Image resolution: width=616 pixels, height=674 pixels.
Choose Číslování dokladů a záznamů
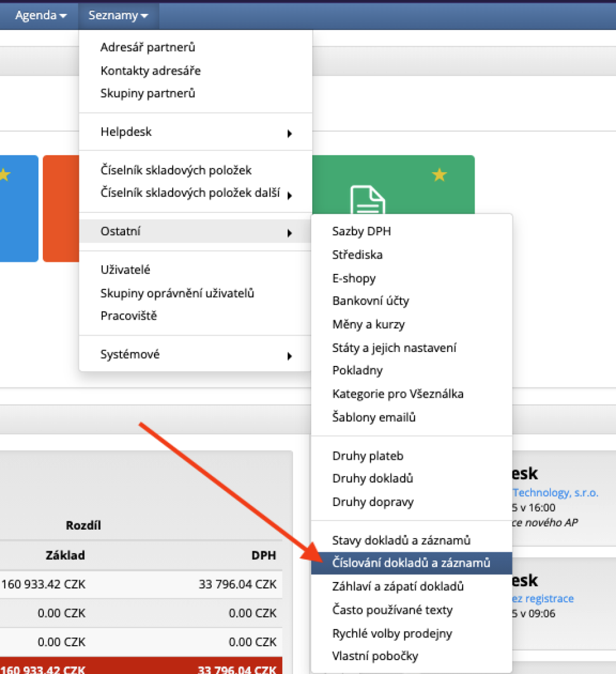tap(411, 563)
